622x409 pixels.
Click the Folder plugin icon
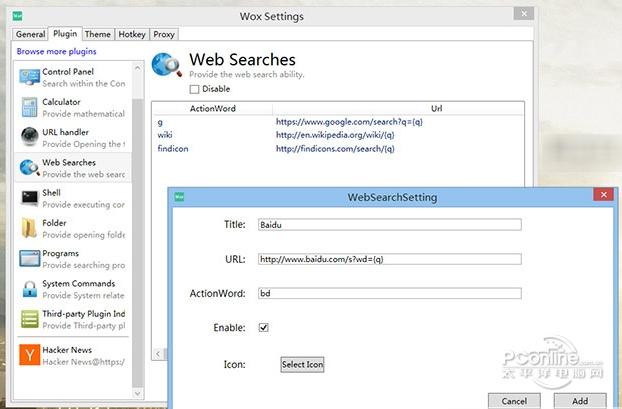[29, 228]
